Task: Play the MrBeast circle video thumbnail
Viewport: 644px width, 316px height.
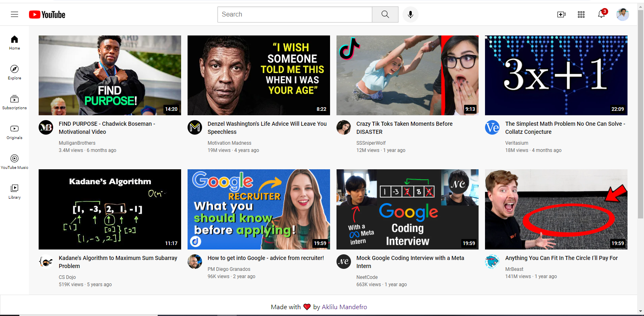Action: click(556, 209)
